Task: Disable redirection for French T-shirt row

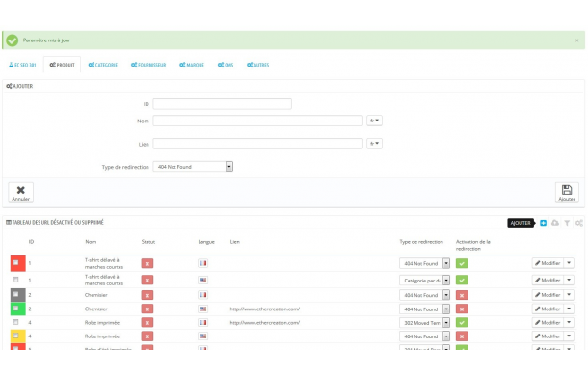Action: pos(462,264)
